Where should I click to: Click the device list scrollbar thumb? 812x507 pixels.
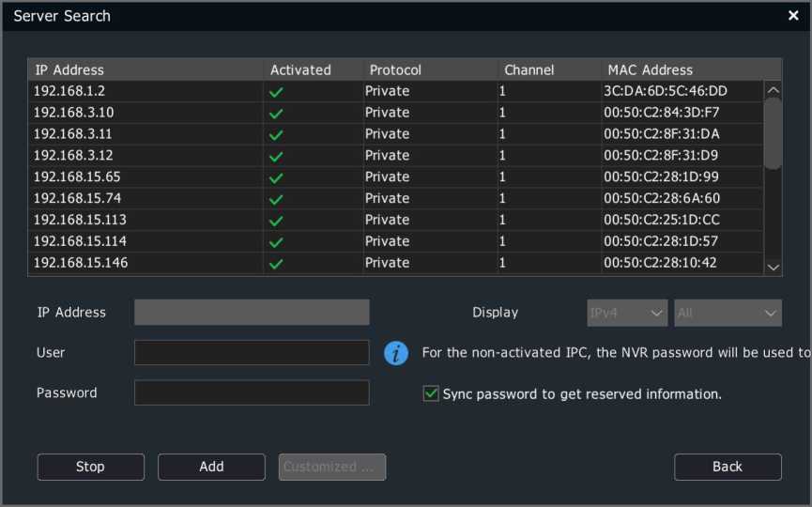coord(774,133)
